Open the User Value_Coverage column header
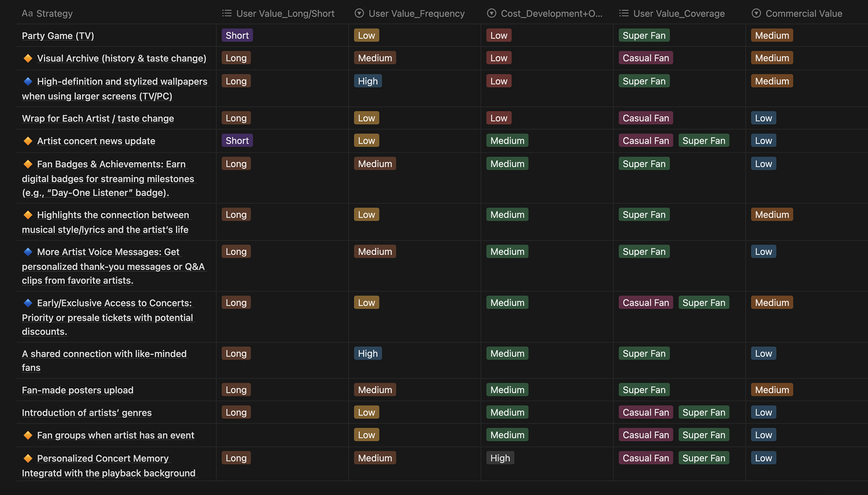The image size is (868, 495). point(679,13)
